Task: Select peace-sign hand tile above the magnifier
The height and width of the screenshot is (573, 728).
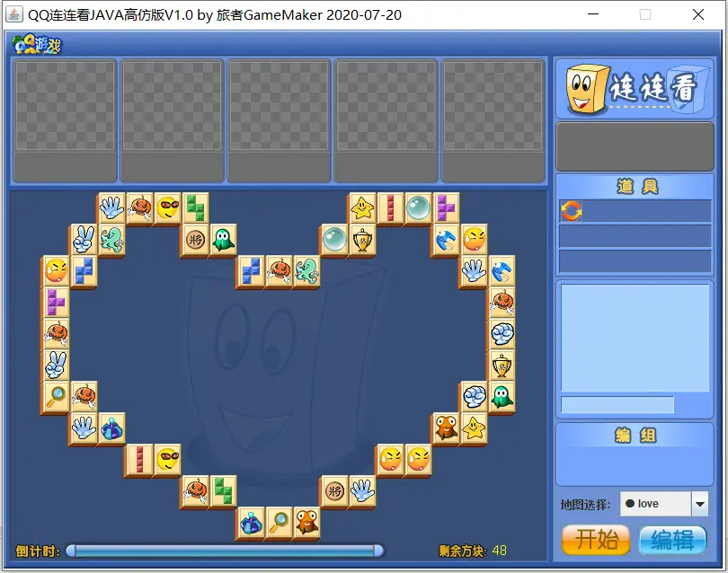Action: 56,366
